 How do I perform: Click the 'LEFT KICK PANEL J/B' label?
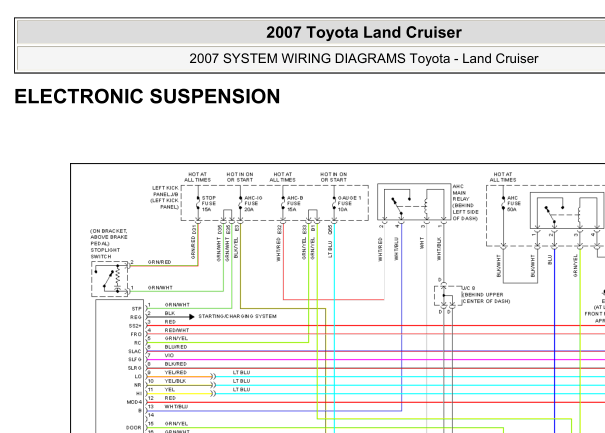[165, 191]
